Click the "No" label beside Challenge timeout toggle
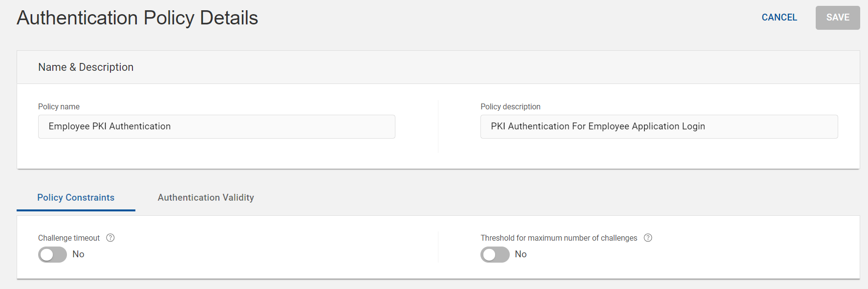The width and height of the screenshot is (868, 289). (x=78, y=254)
